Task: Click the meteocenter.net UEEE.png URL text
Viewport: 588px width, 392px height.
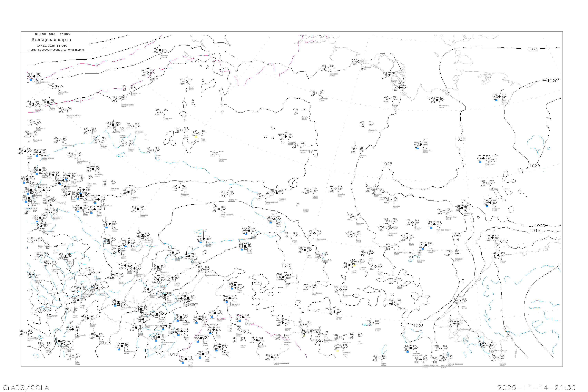Action: click(x=55, y=50)
